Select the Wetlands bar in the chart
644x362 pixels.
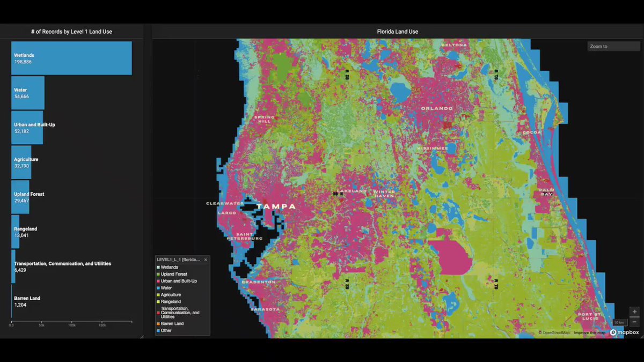point(71,58)
